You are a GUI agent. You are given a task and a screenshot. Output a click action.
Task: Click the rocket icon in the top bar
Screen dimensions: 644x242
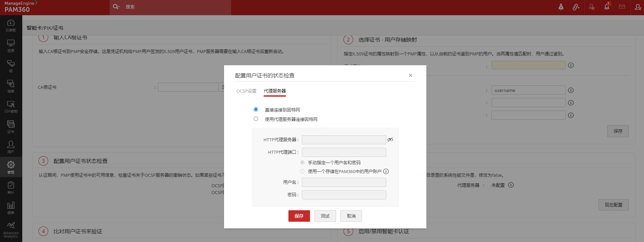point(561,7)
